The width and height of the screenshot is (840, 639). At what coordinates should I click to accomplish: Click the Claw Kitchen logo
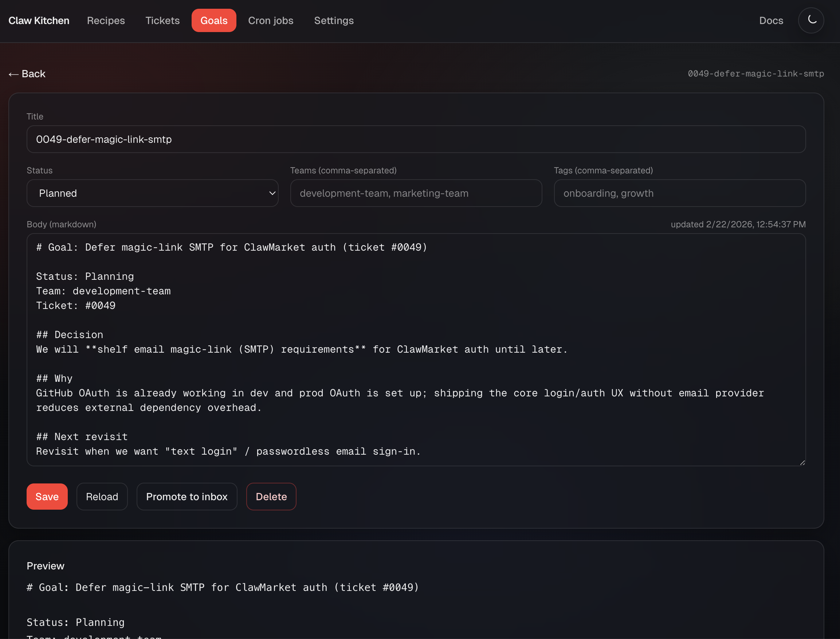(39, 20)
